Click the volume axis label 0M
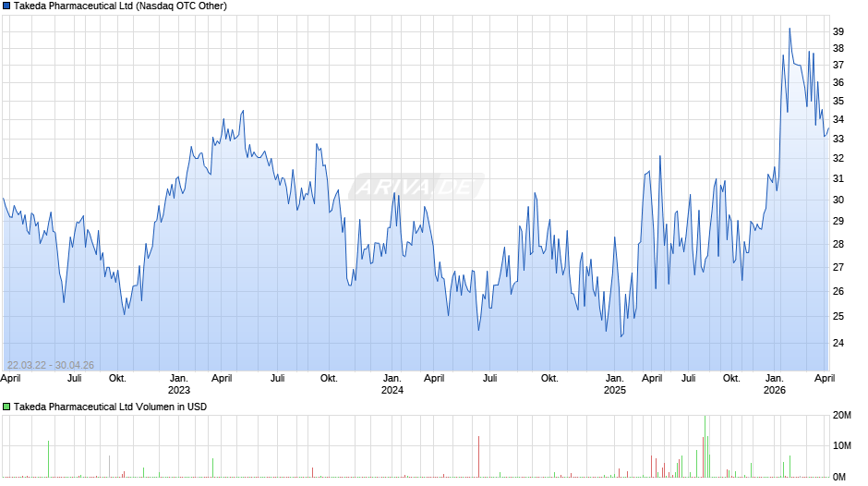This screenshot has width=868, height=486. (839, 477)
